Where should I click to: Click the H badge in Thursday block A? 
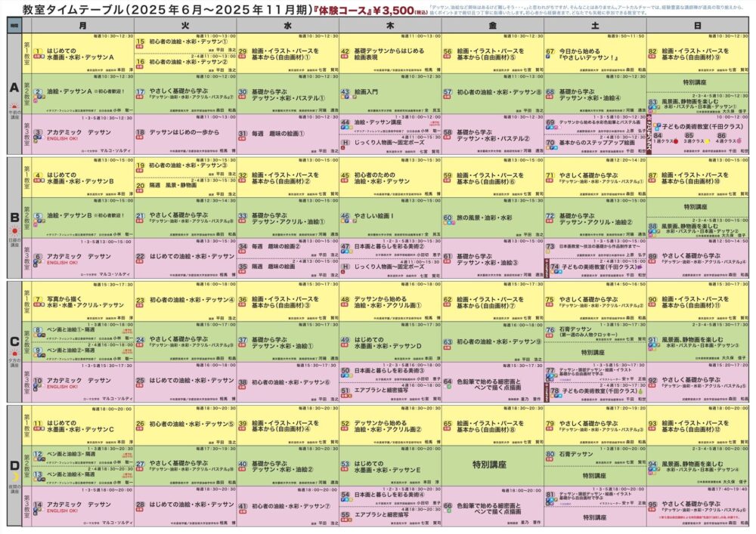[x=345, y=141]
